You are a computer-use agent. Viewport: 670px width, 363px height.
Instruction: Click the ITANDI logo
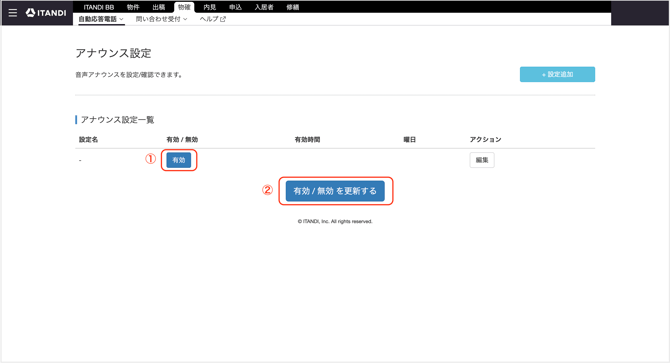46,13
